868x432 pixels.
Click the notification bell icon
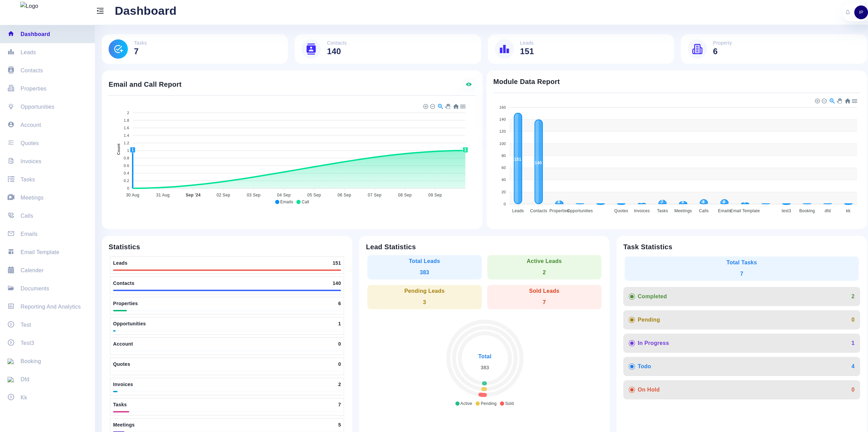(847, 12)
